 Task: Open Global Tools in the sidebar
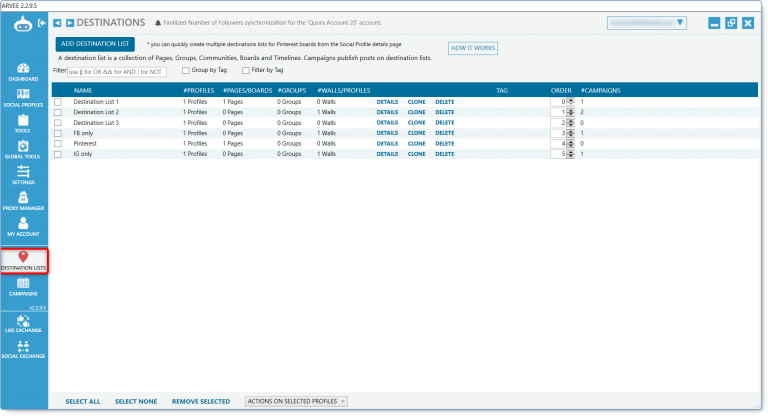click(x=23, y=149)
